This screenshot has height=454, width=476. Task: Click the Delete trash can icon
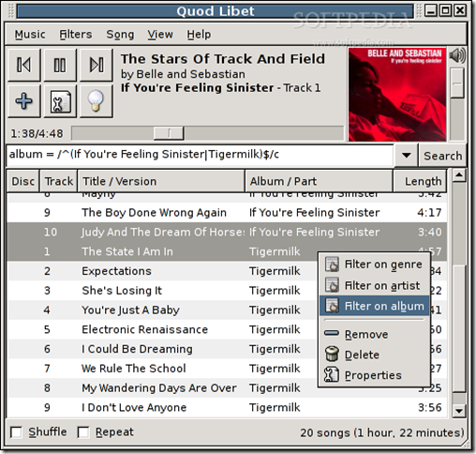click(332, 354)
